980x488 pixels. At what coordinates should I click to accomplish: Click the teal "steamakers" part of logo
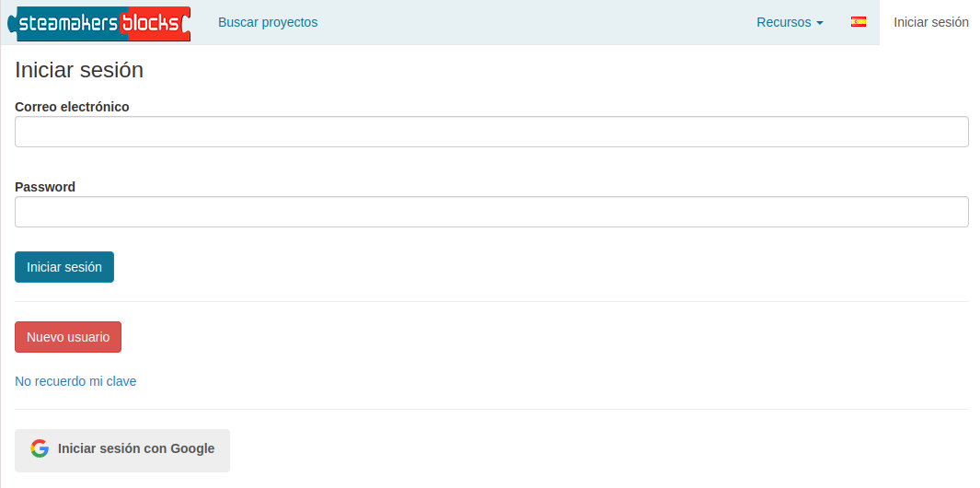click(66, 23)
